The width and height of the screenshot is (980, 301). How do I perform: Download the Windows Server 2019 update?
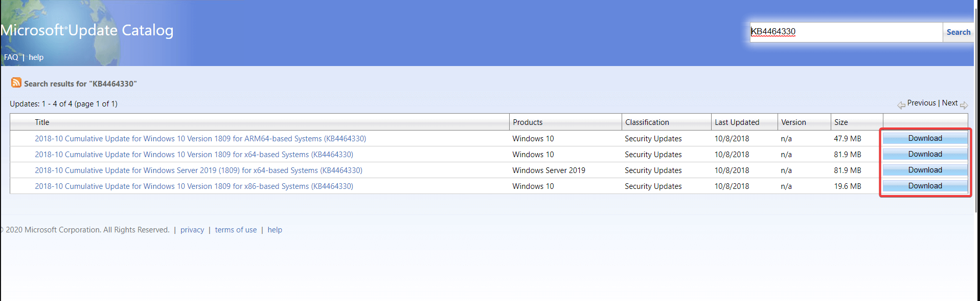pos(925,170)
